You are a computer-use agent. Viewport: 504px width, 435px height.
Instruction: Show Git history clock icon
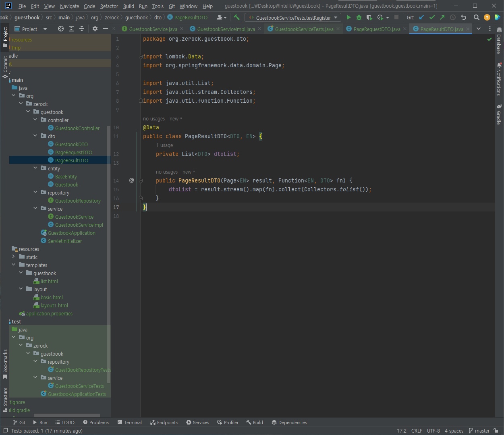(453, 17)
